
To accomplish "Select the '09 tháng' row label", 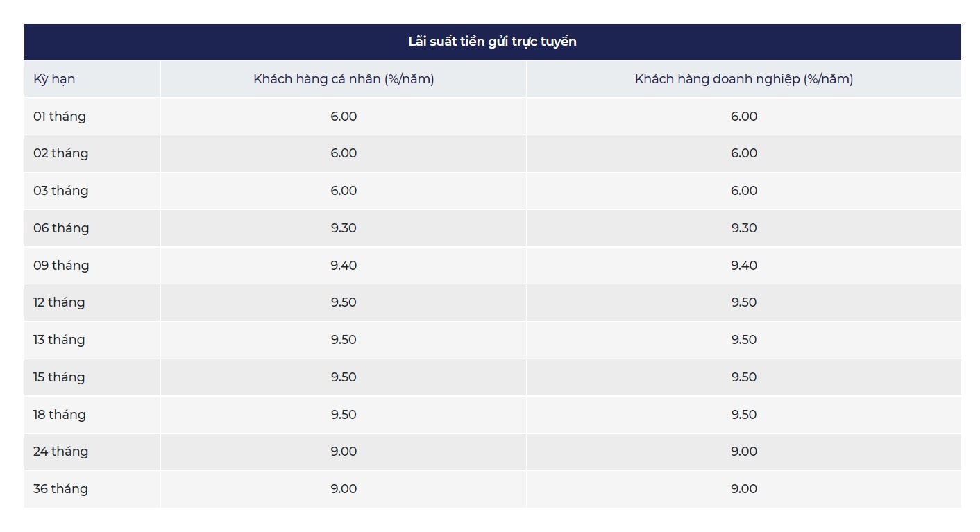I will [x=61, y=266].
